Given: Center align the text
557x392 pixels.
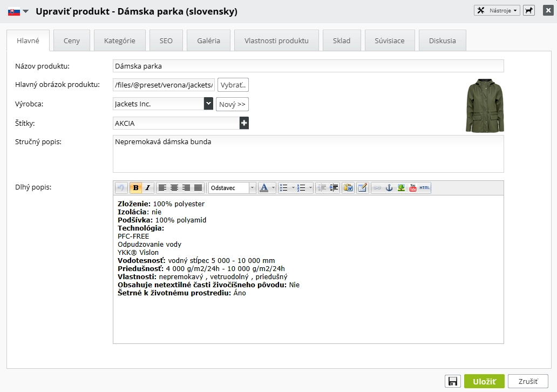Looking at the screenshot, I should coord(174,188).
